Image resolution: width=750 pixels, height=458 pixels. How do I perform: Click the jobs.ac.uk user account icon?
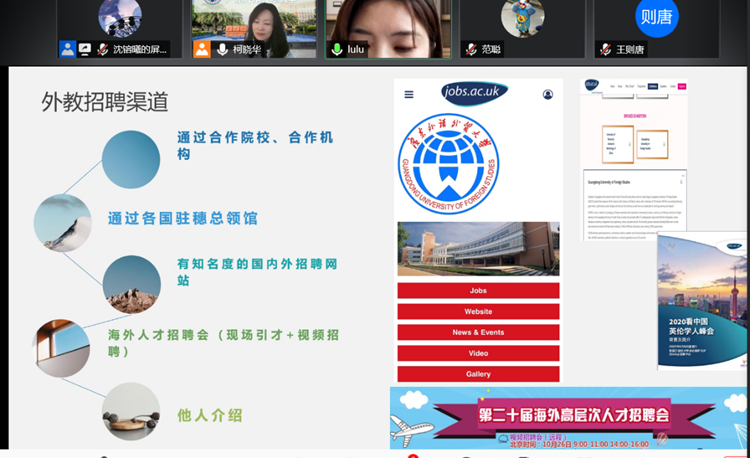(x=548, y=95)
